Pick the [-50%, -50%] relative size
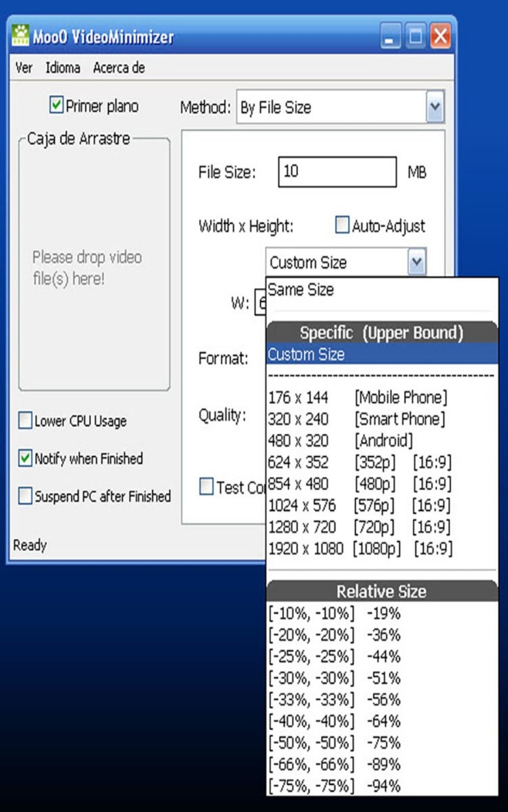508x812 pixels. point(334,743)
